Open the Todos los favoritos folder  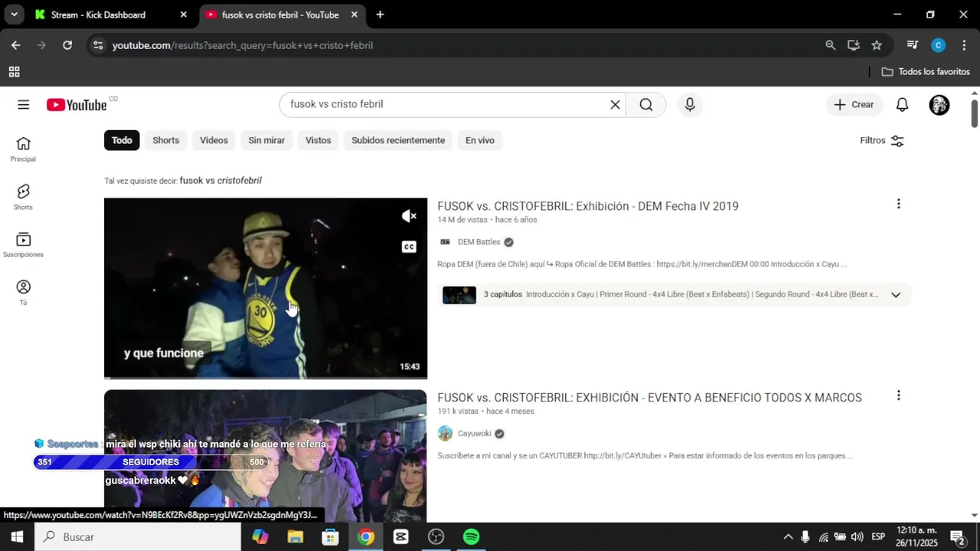click(926, 72)
